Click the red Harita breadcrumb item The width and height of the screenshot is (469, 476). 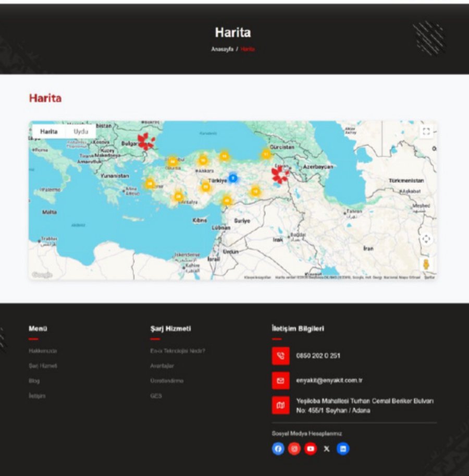tap(248, 49)
